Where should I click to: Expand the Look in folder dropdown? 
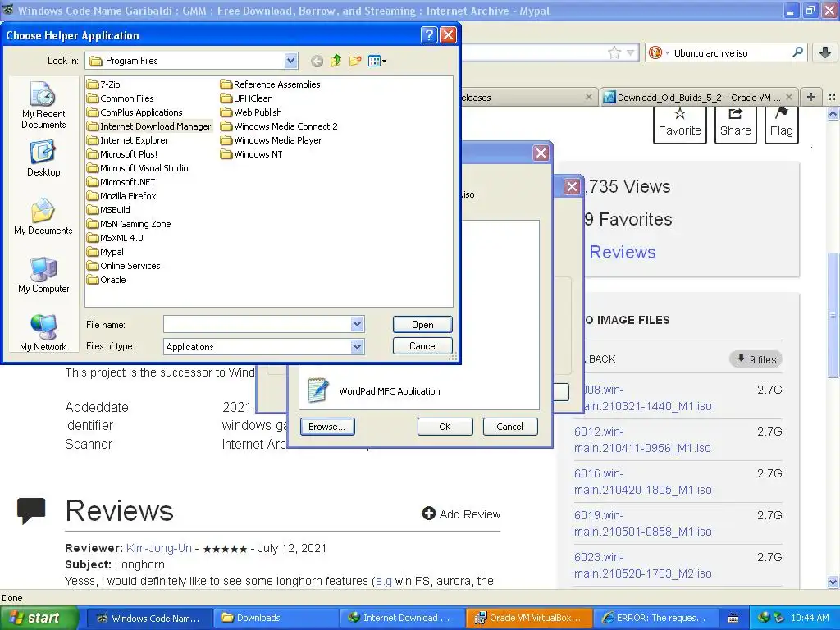pos(290,61)
